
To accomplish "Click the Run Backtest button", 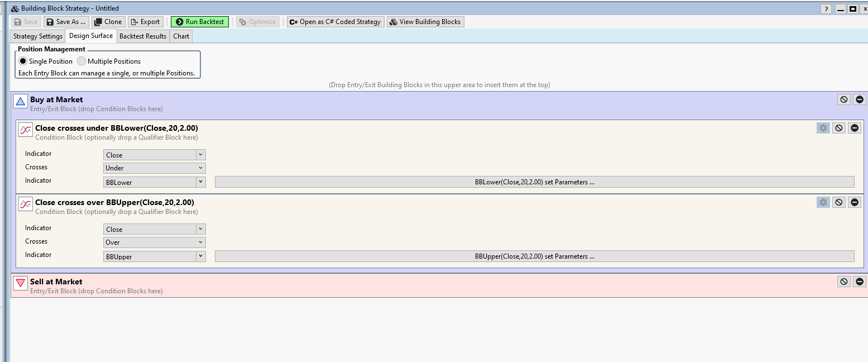I will tap(200, 22).
